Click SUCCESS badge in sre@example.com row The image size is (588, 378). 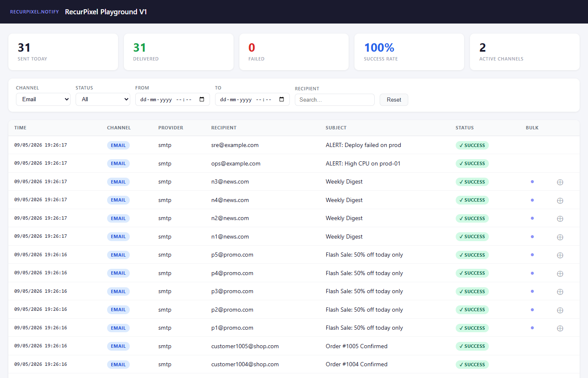click(x=472, y=145)
